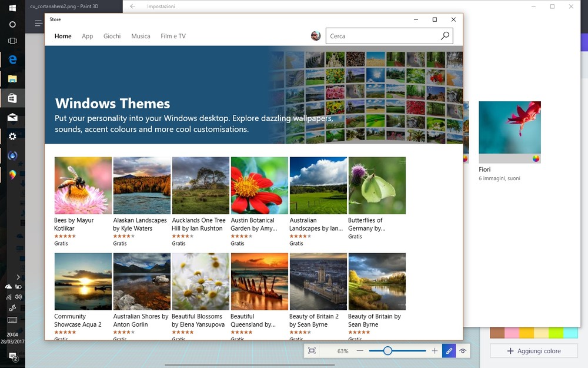Click the fit-to-screen icon in Paint 3D
This screenshot has width=588, height=368.
pyautogui.click(x=312, y=351)
